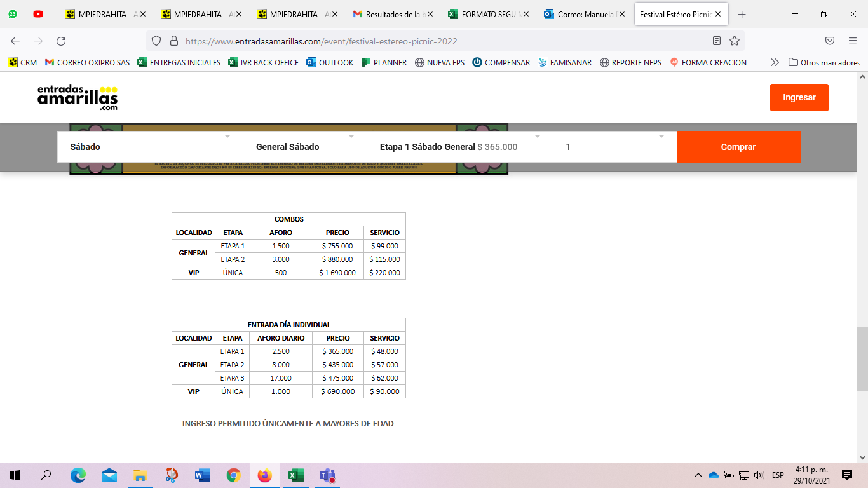Show hidden system tray icons
The width and height of the screenshot is (868, 488).
(698, 475)
